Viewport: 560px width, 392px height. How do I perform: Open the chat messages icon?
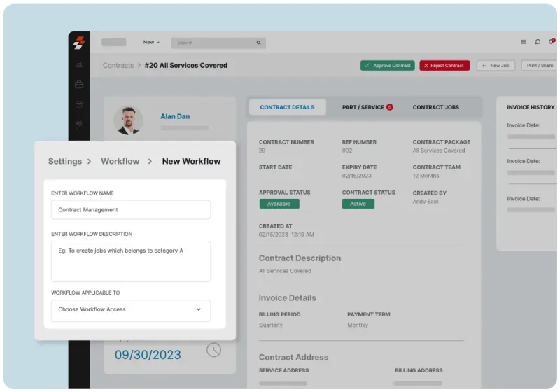538,42
